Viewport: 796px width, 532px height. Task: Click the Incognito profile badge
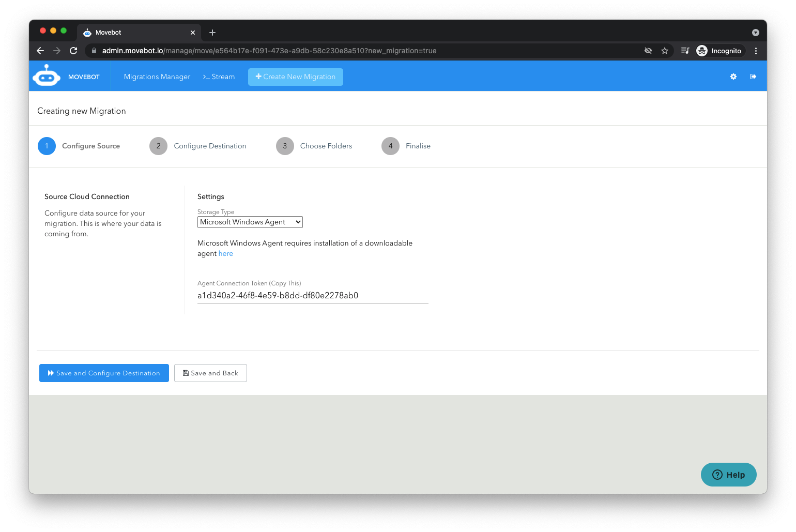point(719,51)
